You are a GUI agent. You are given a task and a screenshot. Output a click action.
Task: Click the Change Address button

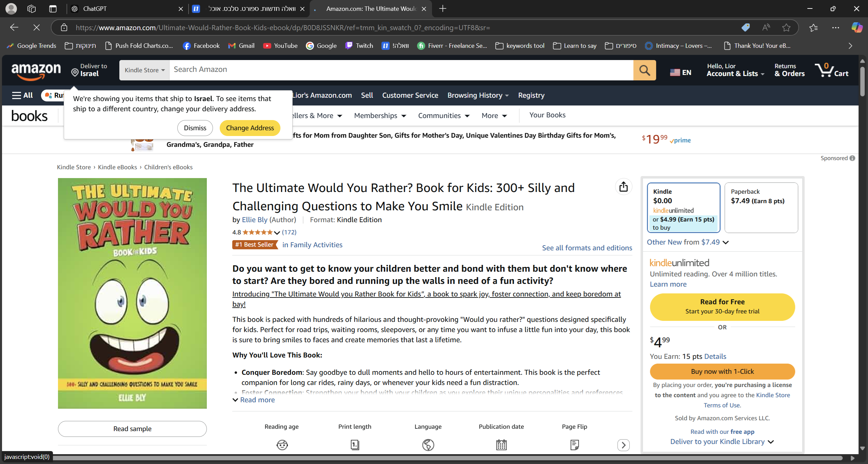pos(250,128)
